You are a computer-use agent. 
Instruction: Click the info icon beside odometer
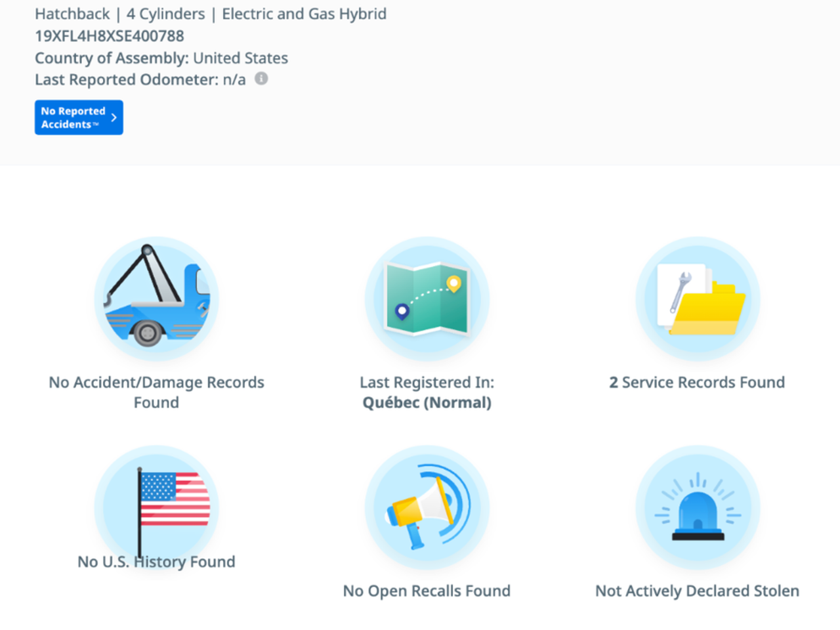(261, 79)
